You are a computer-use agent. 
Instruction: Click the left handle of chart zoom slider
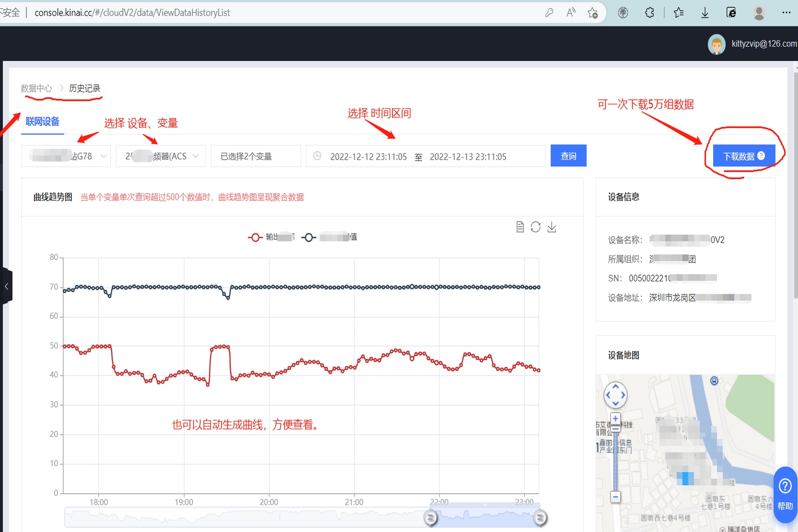coord(430,518)
